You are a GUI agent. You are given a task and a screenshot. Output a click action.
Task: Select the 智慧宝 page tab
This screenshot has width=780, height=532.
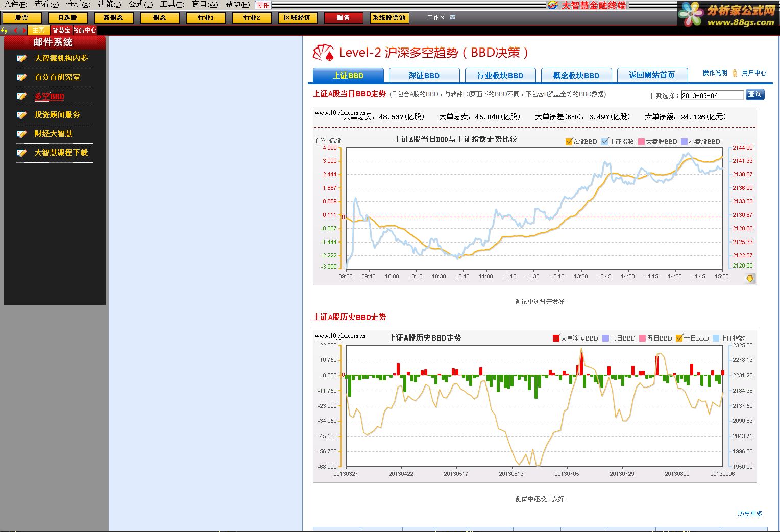click(x=61, y=30)
